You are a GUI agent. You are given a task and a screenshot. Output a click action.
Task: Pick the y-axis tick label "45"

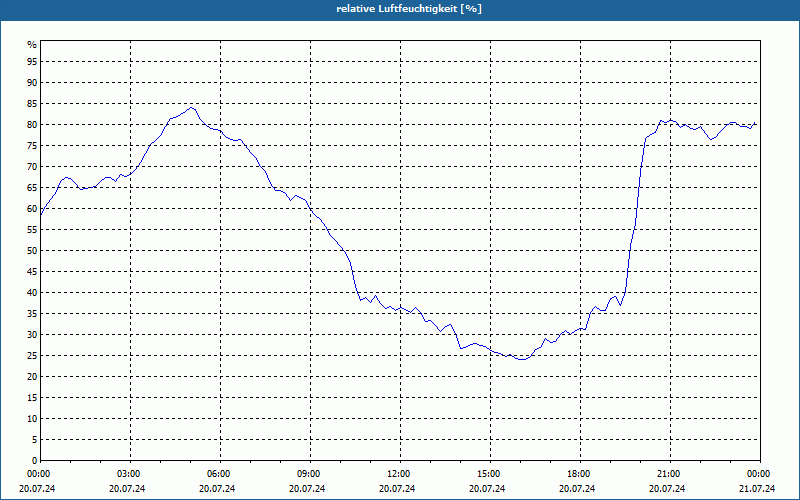tap(32, 271)
